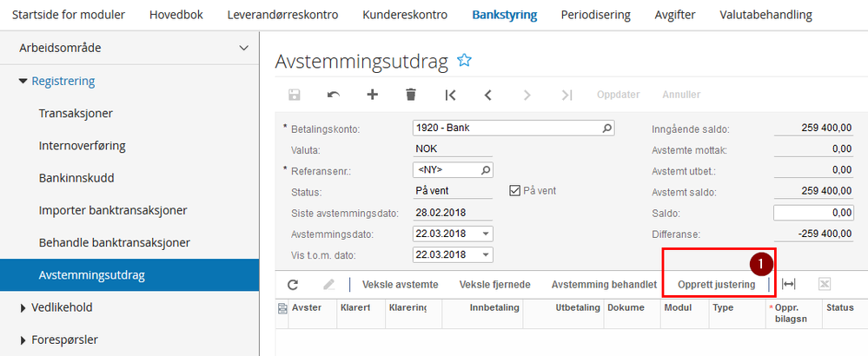Go to first record icon
868x356 pixels.
pos(450,95)
